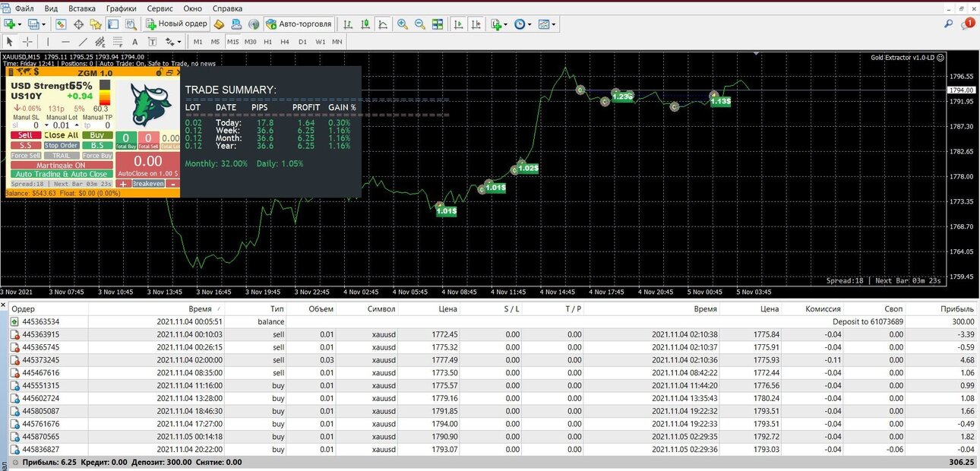Viewport: 980px width, 471px height.
Task: Select the text label tool
Action: click(152, 42)
